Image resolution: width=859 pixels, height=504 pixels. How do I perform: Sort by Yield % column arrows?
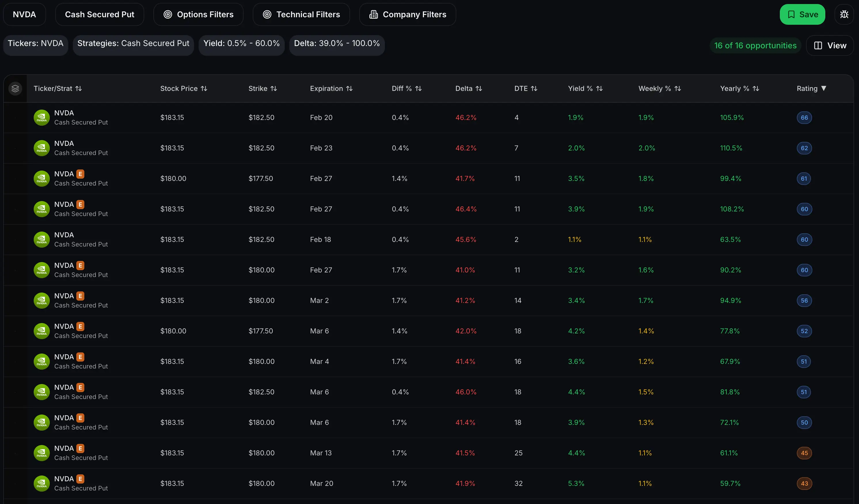[x=600, y=89]
